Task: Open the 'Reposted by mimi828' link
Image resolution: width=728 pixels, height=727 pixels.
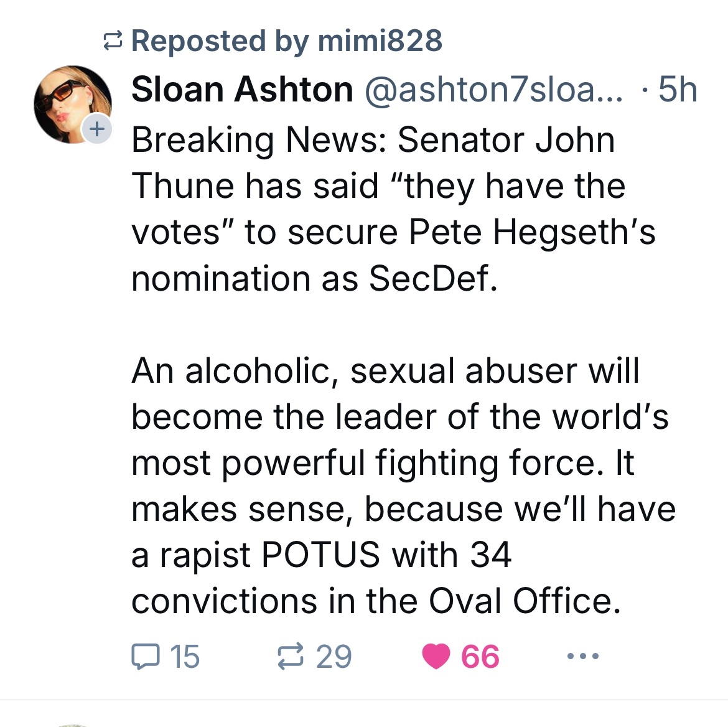Action: coord(286,41)
